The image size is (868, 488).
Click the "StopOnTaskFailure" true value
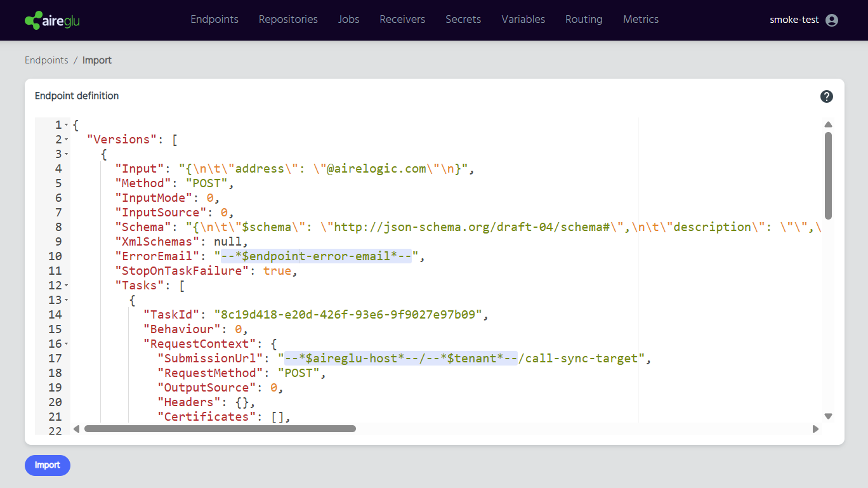[277, 271]
